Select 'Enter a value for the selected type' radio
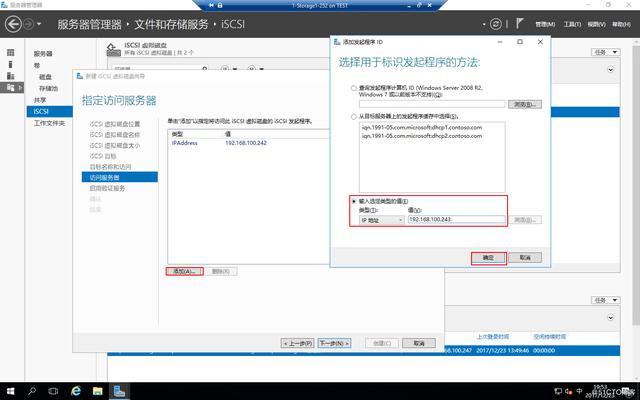640x400 pixels. coord(354,201)
